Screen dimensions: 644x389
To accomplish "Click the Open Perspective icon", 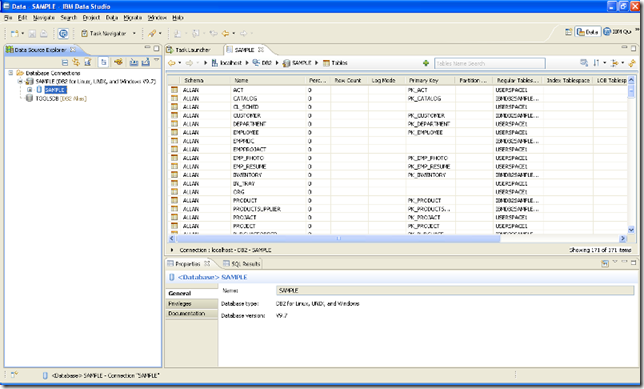I will (x=568, y=32).
